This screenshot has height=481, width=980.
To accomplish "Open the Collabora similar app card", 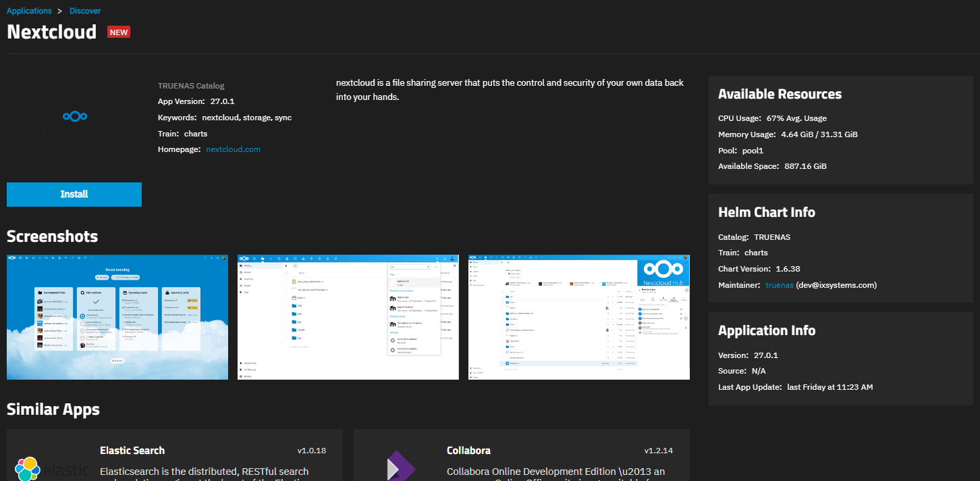I will click(522, 455).
